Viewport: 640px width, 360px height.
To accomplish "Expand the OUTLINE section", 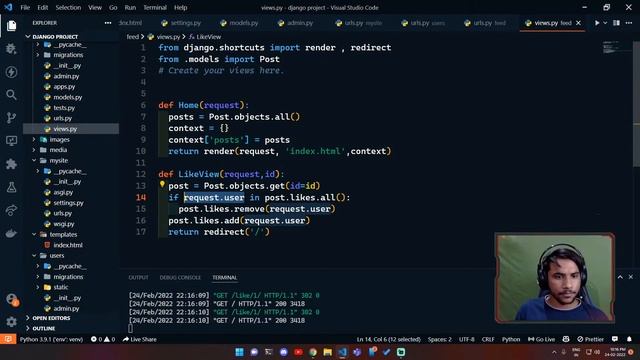I will point(44,328).
